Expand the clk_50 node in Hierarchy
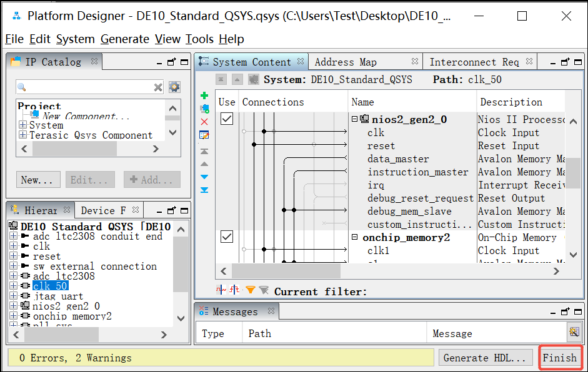The width and height of the screenshot is (588, 372). click(14, 285)
